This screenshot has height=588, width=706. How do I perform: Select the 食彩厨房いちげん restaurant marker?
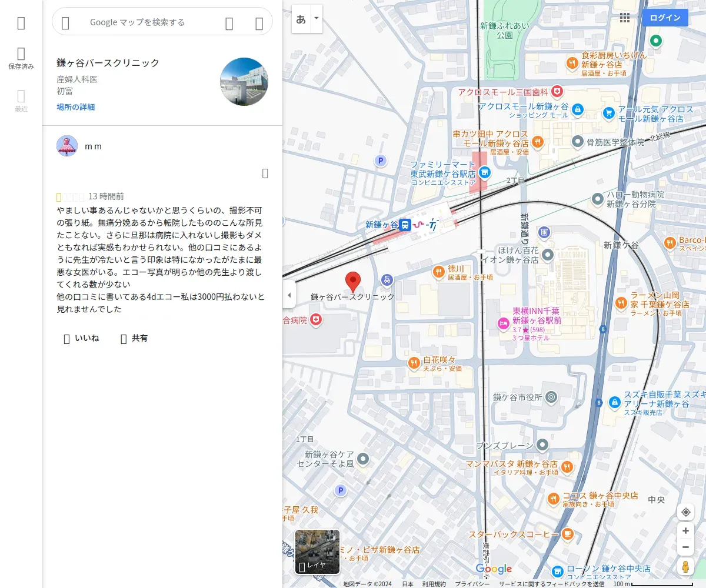[572, 62]
